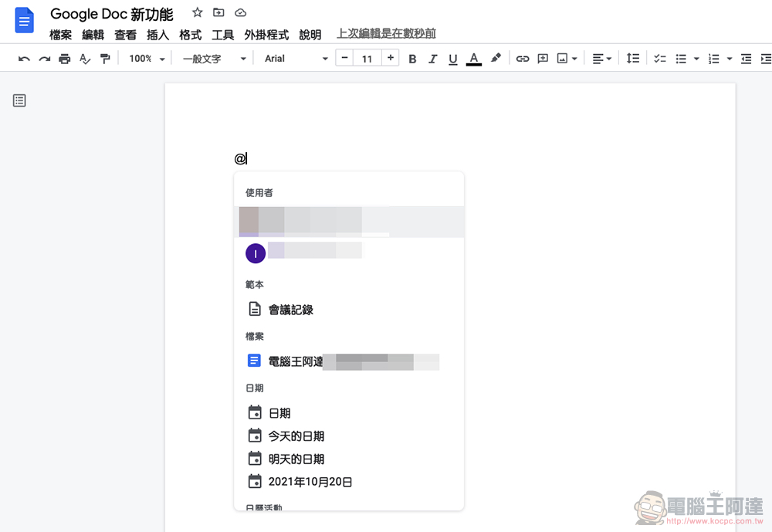Open the 格式 menu
This screenshot has width=772, height=532.
191,35
